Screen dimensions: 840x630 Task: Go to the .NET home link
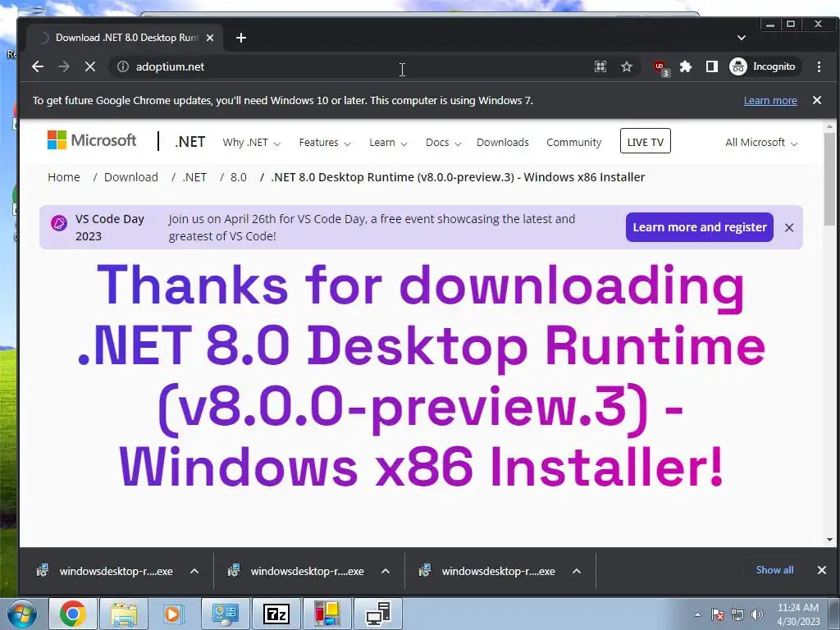pos(189,142)
